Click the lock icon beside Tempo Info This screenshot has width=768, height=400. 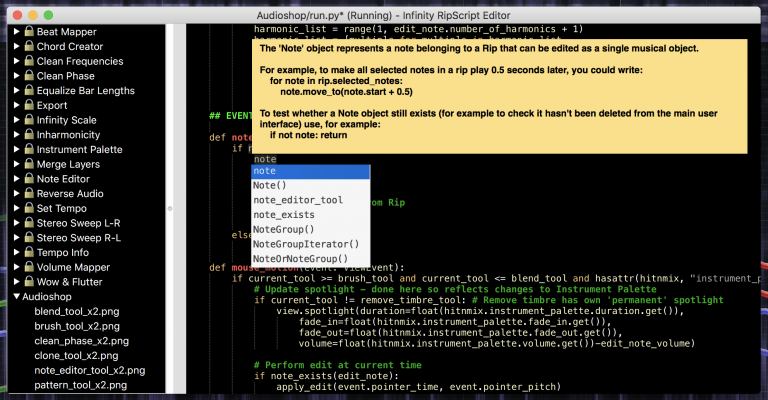point(29,252)
